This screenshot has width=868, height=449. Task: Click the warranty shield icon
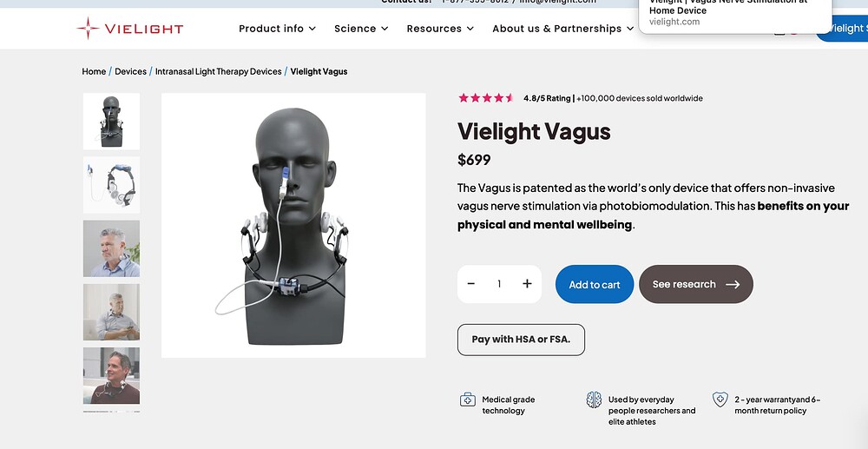pos(720,399)
